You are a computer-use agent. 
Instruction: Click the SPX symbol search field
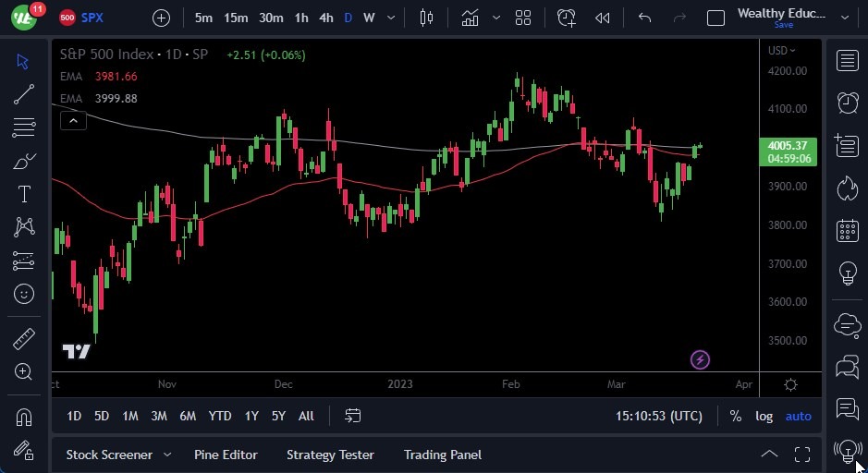(x=92, y=18)
